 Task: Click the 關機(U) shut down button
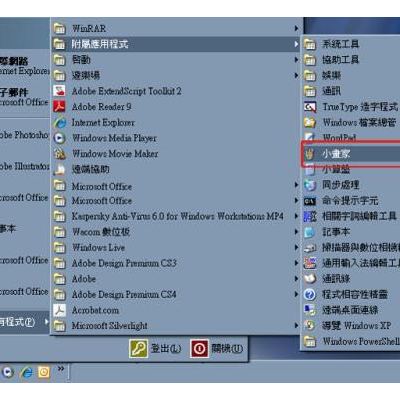tap(217, 349)
